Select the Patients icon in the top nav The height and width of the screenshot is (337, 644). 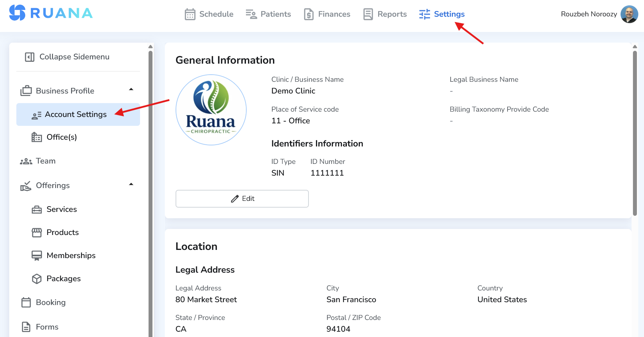coord(251,14)
